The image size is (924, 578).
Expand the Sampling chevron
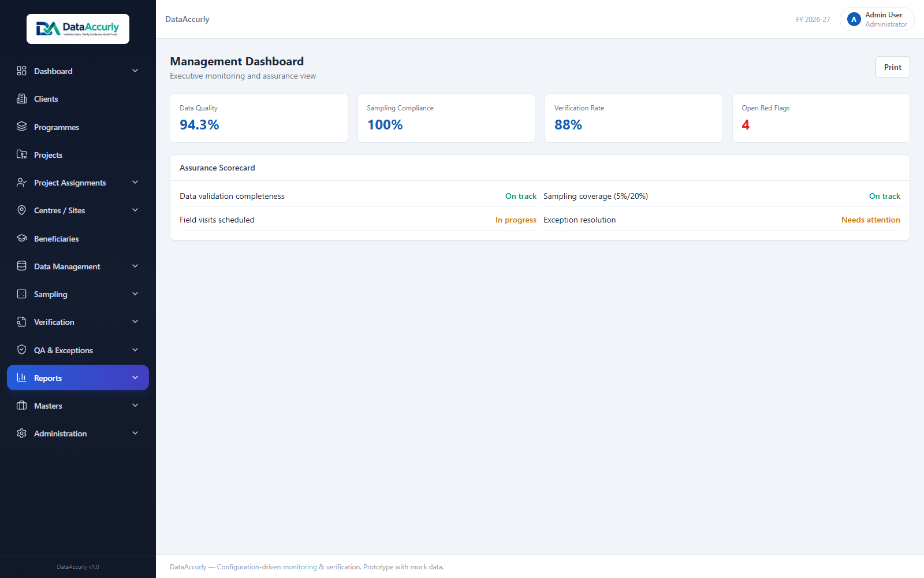[135, 294]
